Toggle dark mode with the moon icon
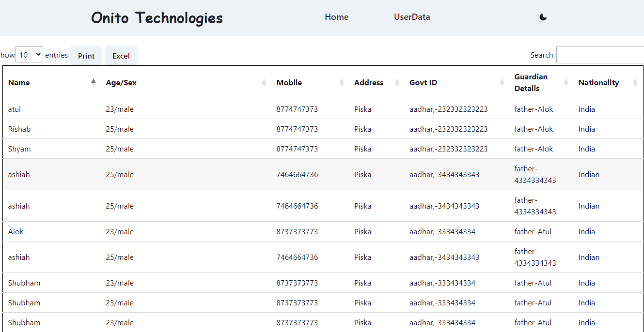The width and height of the screenshot is (644, 332). pyautogui.click(x=543, y=17)
